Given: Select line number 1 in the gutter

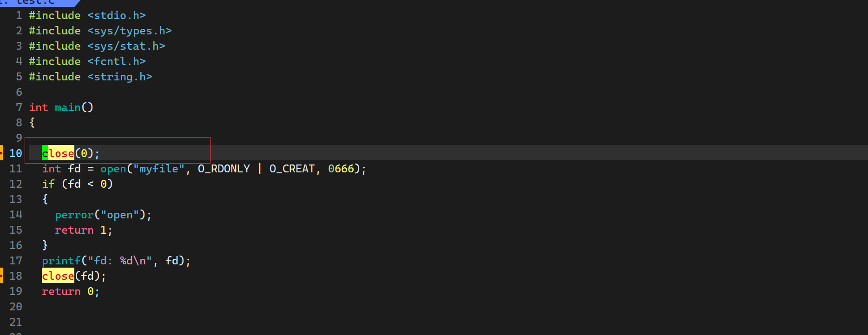Looking at the screenshot, I should pyautogui.click(x=19, y=15).
